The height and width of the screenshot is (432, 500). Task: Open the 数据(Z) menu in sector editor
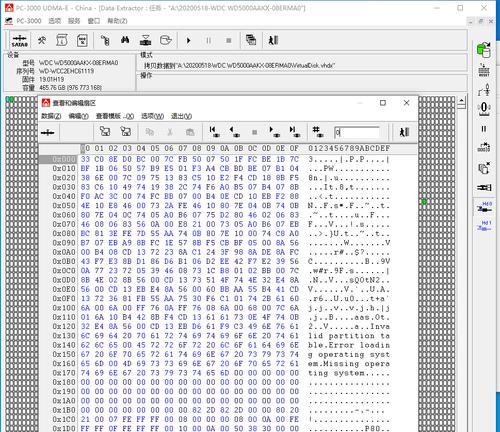tap(51, 116)
